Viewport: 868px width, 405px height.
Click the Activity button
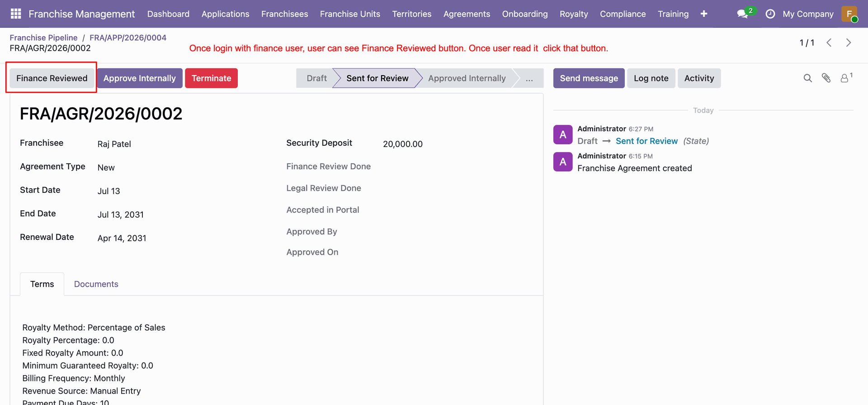pyautogui.click(x=699, y=78)
